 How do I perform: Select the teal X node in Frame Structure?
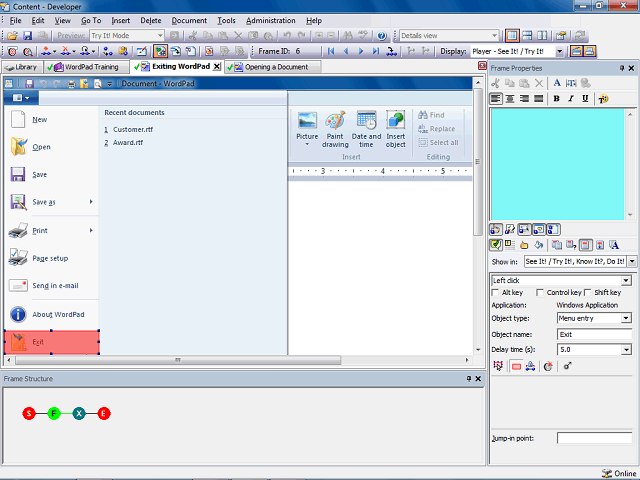click(79, 413)
